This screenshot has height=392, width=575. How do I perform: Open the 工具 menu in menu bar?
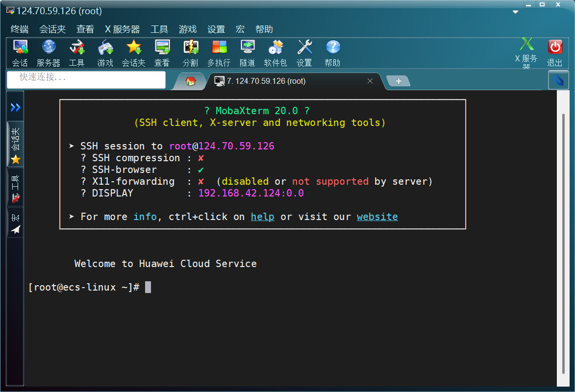coord(159,29)
